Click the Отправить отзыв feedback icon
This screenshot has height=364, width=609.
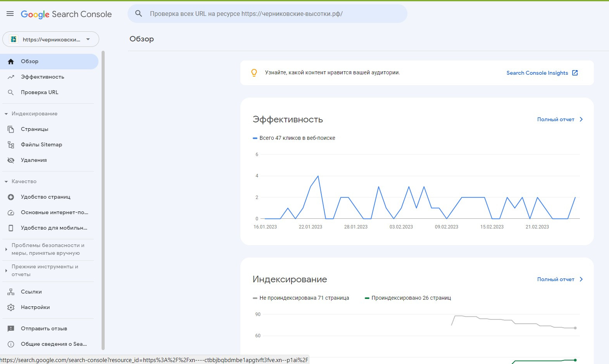coord(11,329)
